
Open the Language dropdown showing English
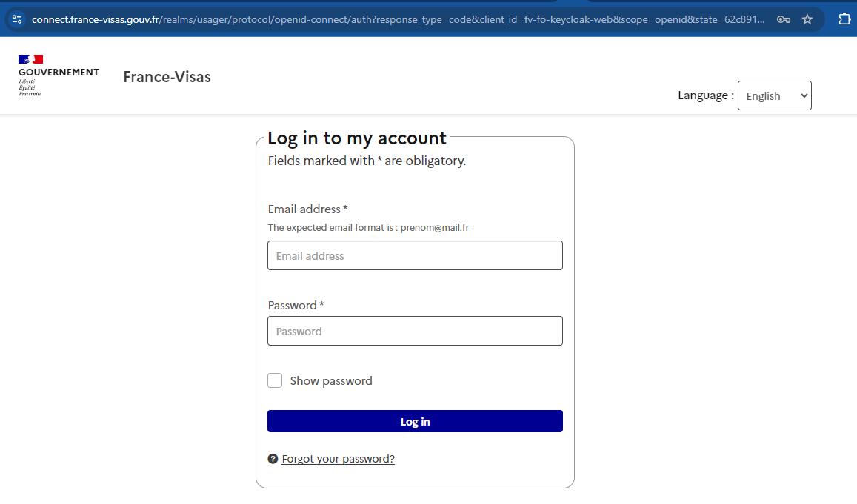pos(774,95)
